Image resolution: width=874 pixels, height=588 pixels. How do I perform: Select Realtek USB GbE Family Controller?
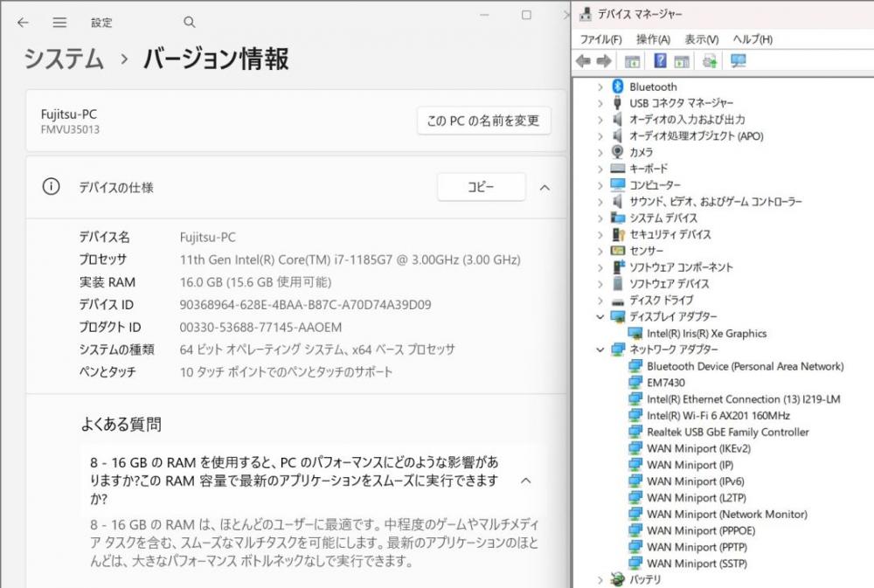coord(727,432)
